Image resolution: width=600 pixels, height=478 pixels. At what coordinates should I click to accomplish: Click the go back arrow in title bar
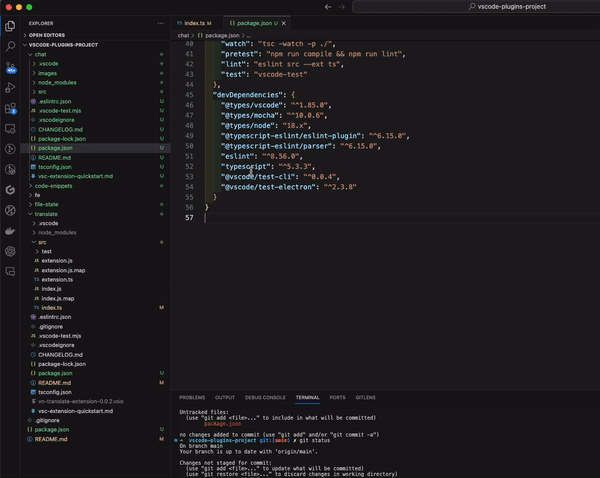coord(328,6)
